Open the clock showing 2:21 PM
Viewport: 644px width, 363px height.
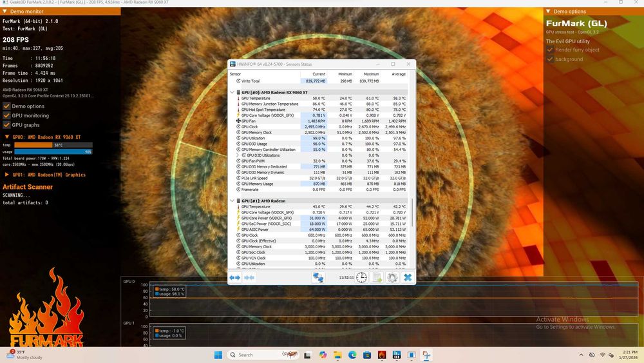coord(630,355)
